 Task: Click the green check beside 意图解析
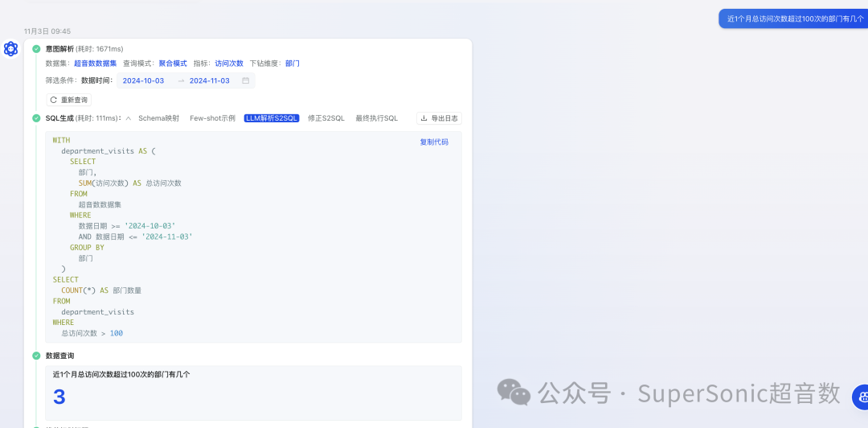pyautogui.click(x=36, y=49)
